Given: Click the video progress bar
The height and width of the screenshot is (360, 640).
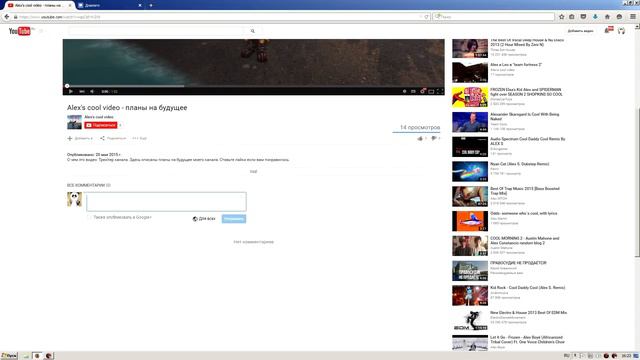Looking at the screenshot, I should tap(253, 86).
